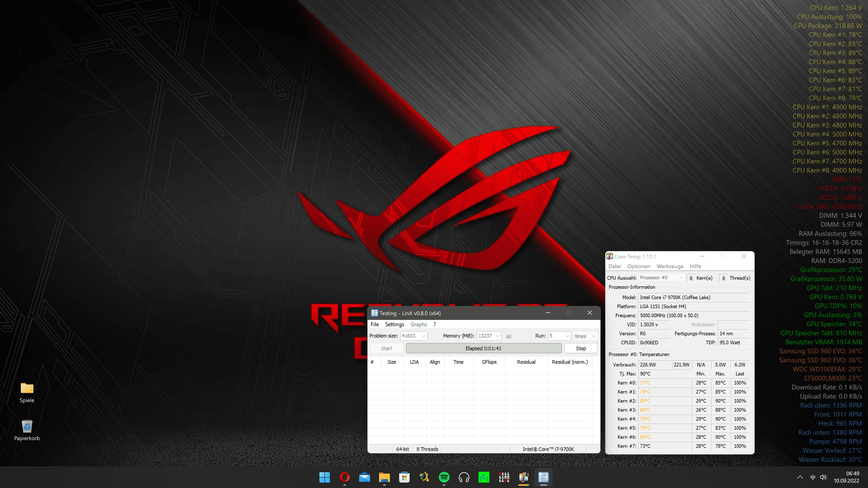
Task: Open the volume speaker tray icon
Action: 823,477
